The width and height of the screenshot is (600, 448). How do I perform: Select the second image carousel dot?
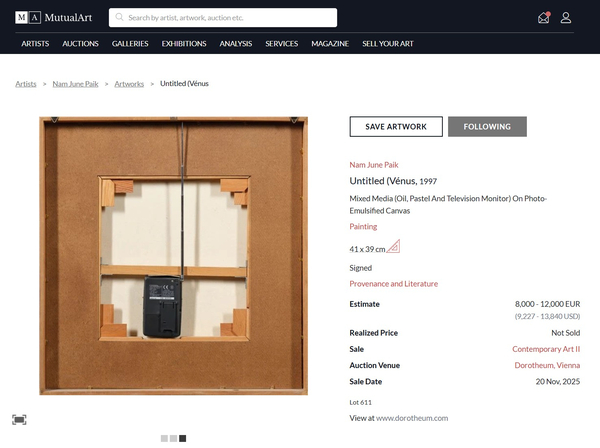coord(174,438)
